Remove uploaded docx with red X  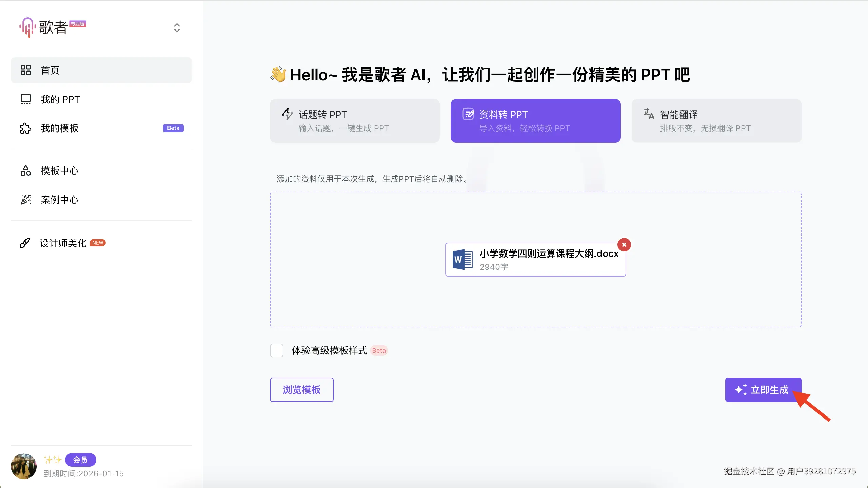click(x=624, y=245)
